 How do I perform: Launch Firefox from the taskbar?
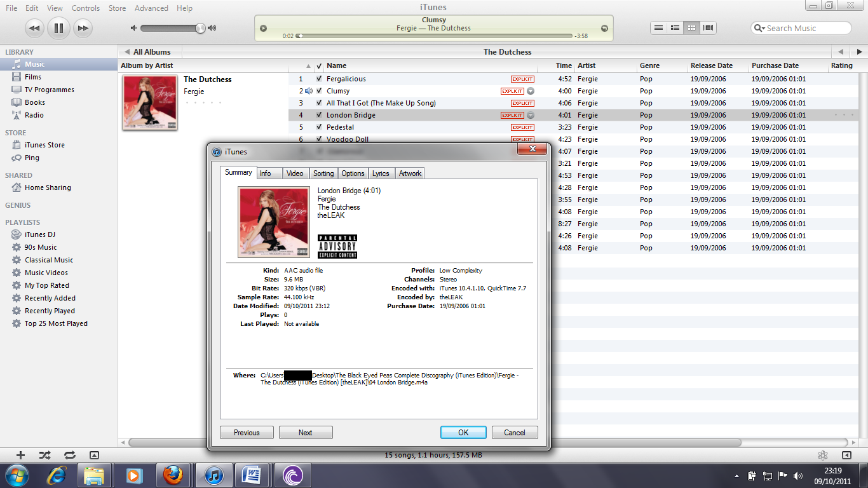tap(173, 475)
